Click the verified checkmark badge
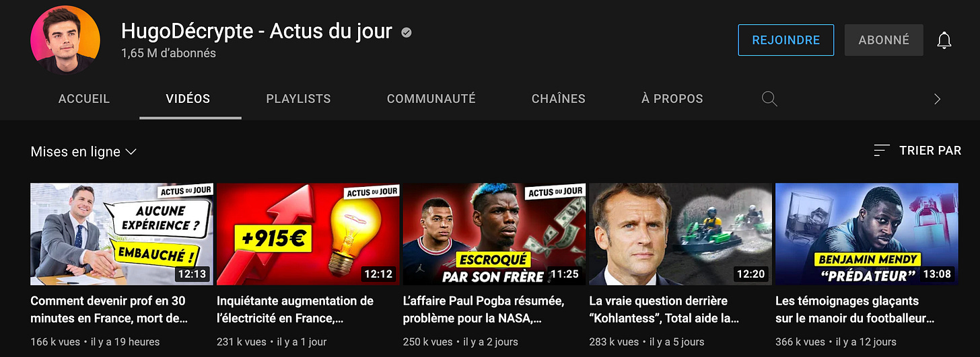980x357 pixels. [407, 32]
